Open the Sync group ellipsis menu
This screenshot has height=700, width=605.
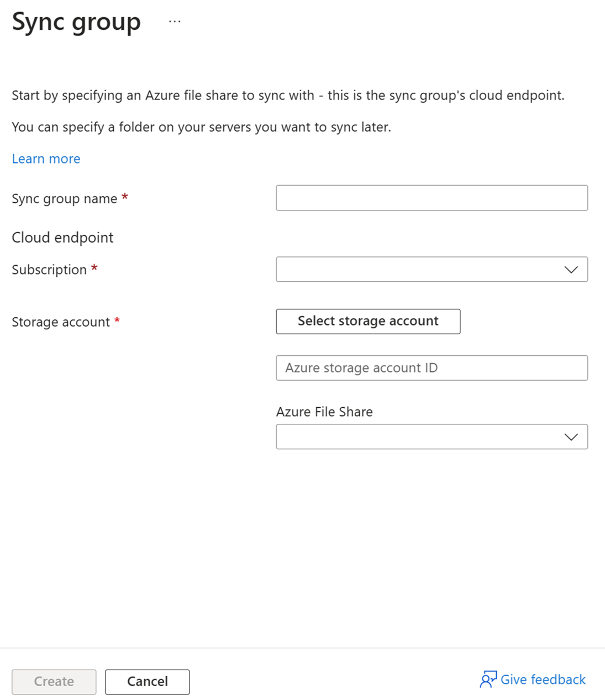pos(173,21)
